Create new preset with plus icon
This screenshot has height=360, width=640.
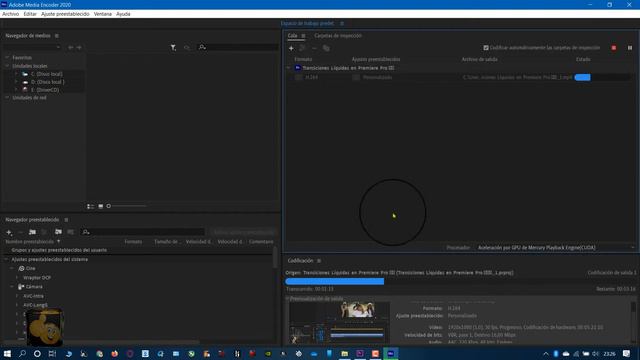pyautogui.click(x=9, y=232)
